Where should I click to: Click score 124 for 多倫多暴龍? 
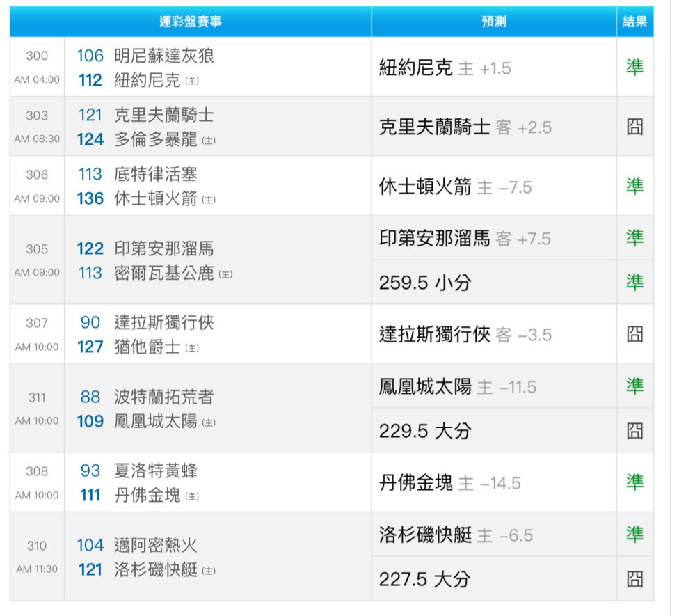(90, 139)
